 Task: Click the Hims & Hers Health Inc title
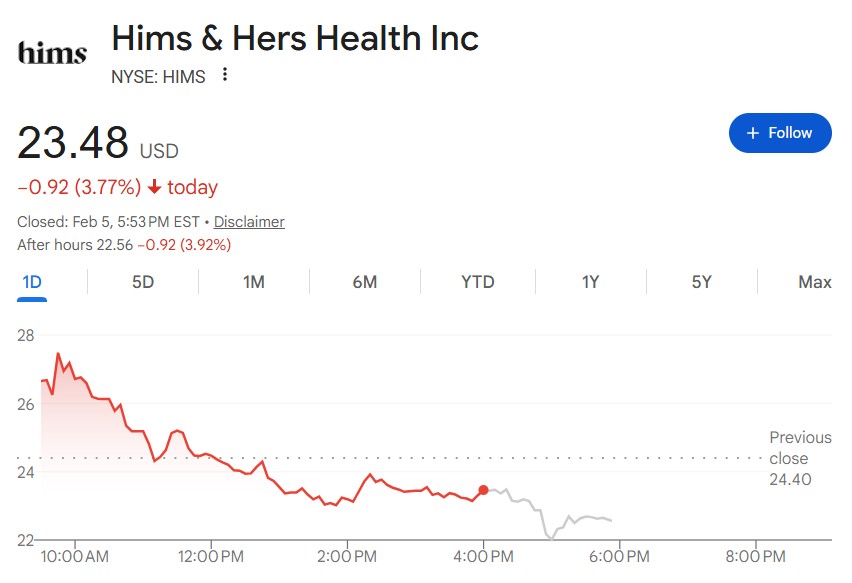click(295, 38)
